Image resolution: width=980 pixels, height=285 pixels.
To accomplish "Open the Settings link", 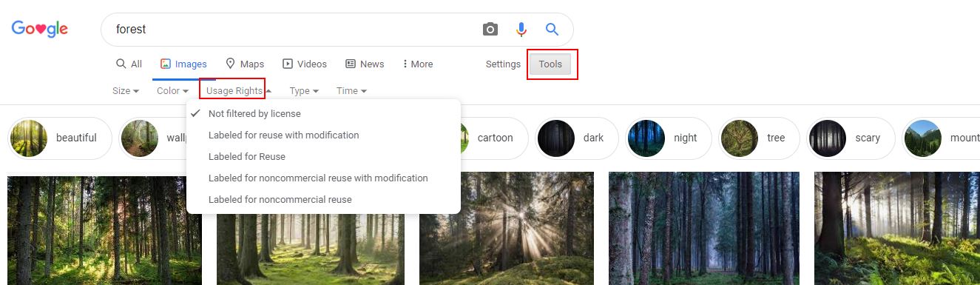I will (503, 64).
